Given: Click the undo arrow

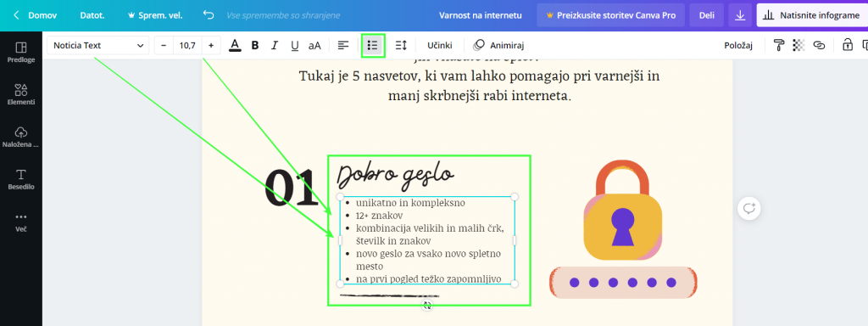Looking at the screenshot, I should [209, 15].
